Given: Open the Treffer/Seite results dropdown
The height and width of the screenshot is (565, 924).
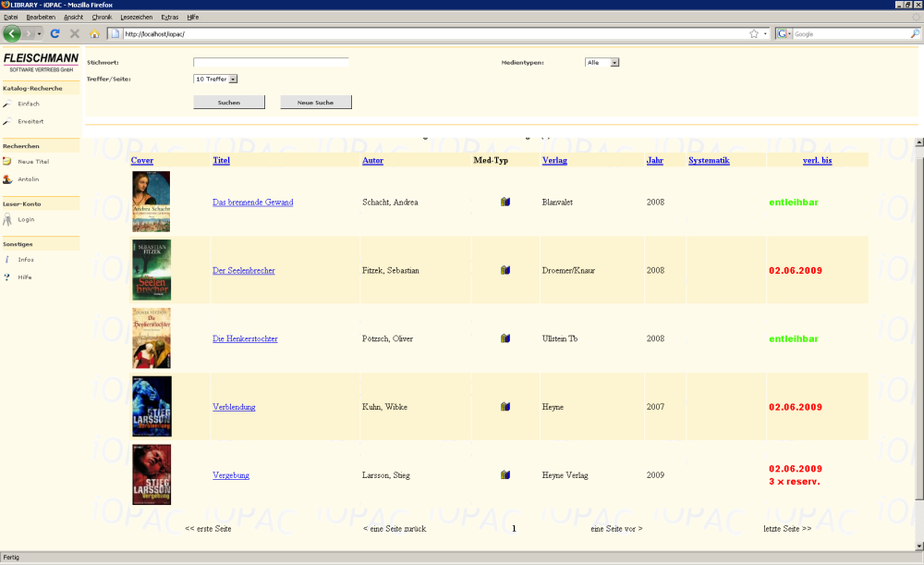Looking at the screenshot, I should pyautogui.click(x=233, y=80).
